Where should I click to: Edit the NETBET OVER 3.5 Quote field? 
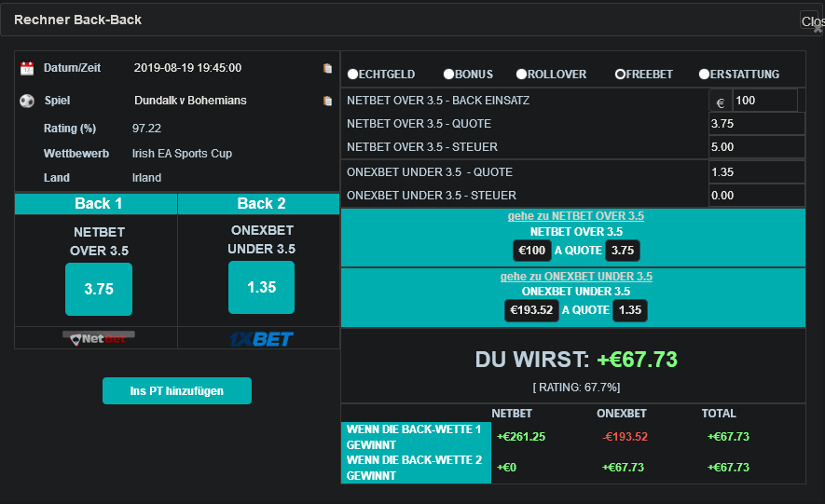pos(757,124)
